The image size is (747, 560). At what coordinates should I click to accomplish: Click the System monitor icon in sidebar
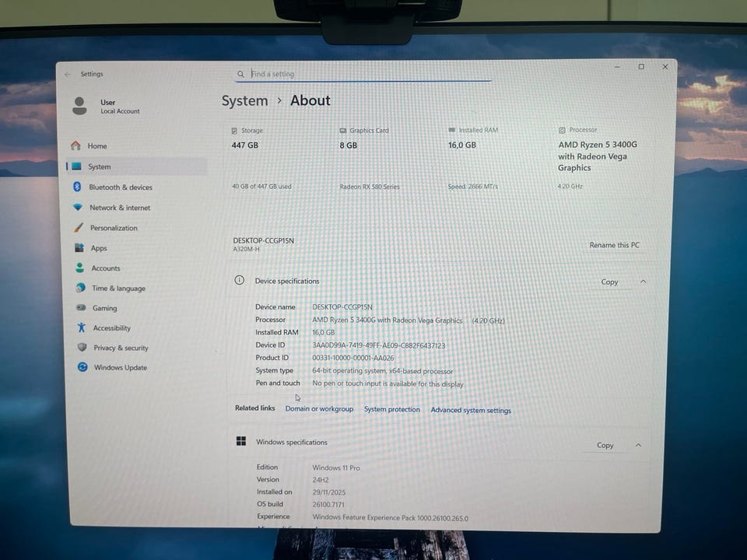pyautogui.click(x=76, y=166)
